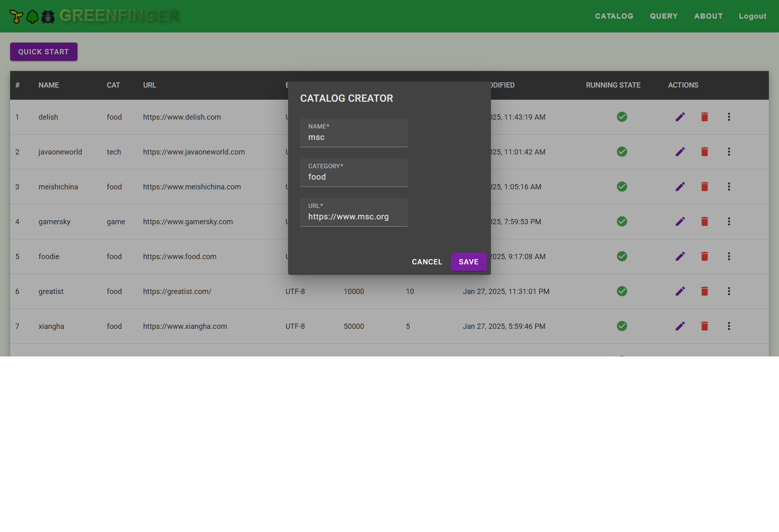Click into the URL input field

[354, 217]
